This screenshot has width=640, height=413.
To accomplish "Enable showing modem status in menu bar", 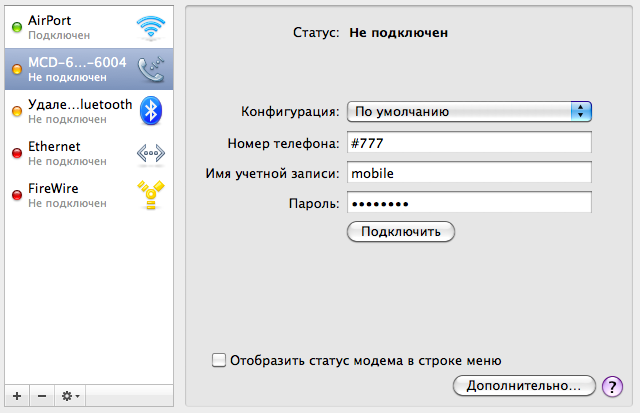I will pyautogui.click(x=219, y=360).
